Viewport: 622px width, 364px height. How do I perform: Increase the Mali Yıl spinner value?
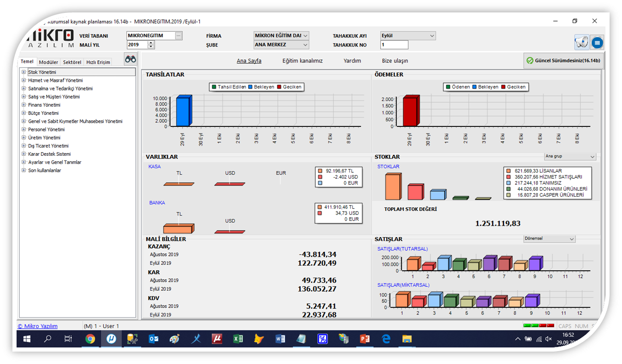pyautogui.click(x=151, y=43)
